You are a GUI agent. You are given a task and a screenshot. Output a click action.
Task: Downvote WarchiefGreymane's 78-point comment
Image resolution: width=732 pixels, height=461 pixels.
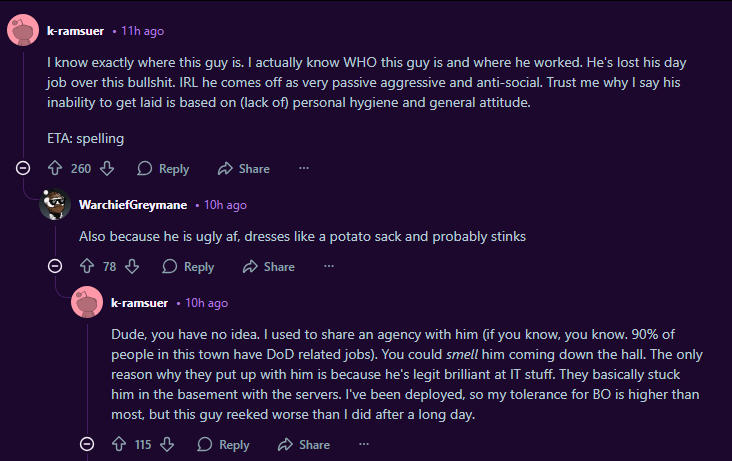click(133, 267)
